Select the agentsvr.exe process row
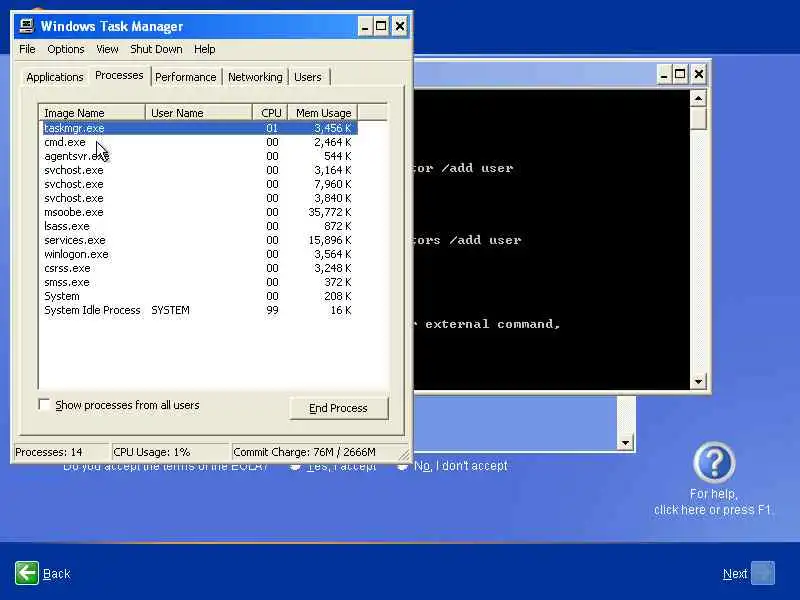This screenshot has width=800, height=600. [199, 156]
